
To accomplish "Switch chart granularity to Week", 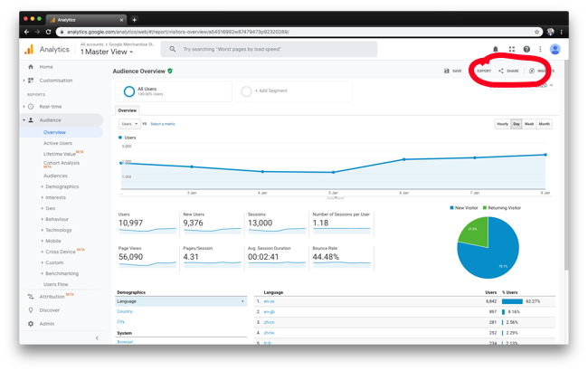I will click(529, 124).
